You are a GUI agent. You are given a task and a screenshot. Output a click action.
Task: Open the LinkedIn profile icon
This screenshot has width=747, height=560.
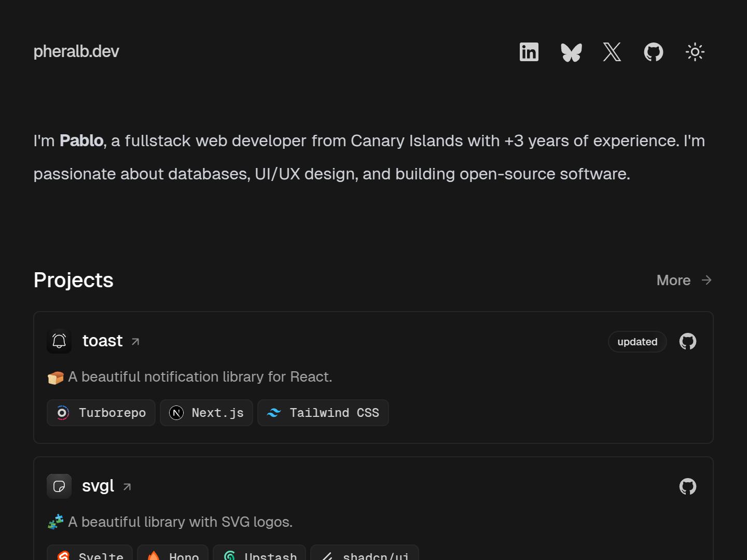pos(529,52)
